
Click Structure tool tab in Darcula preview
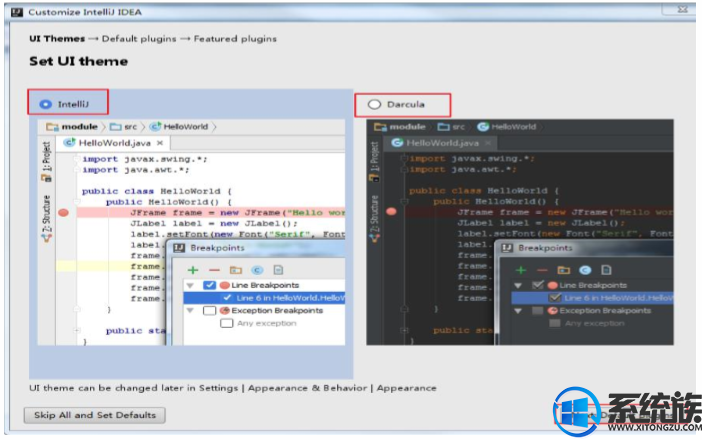tap(374, 219)
